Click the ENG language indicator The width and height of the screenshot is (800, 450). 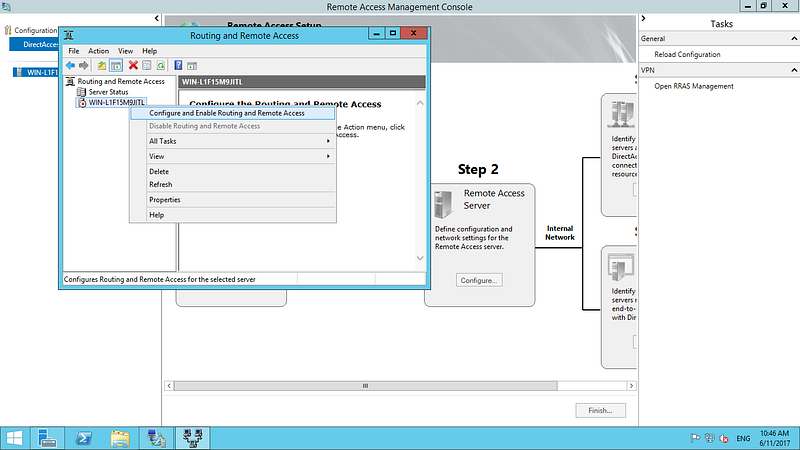click(743, 438)
